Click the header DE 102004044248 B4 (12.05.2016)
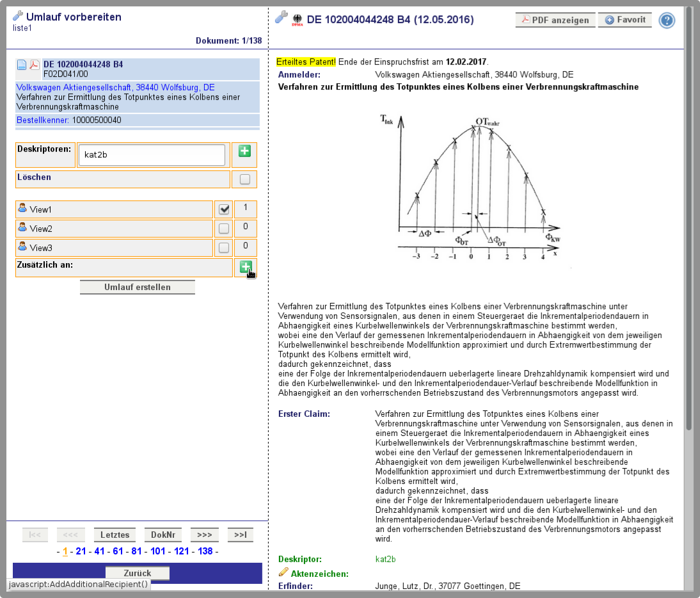The width and height of the screenshot is (700, 598). click(390, 20)
